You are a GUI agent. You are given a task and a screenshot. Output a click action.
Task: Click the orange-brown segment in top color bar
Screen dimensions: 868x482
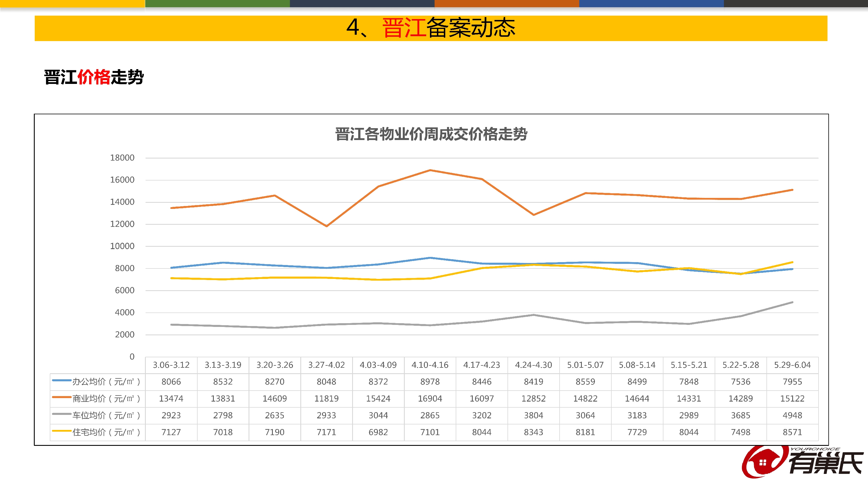(507, 4)
